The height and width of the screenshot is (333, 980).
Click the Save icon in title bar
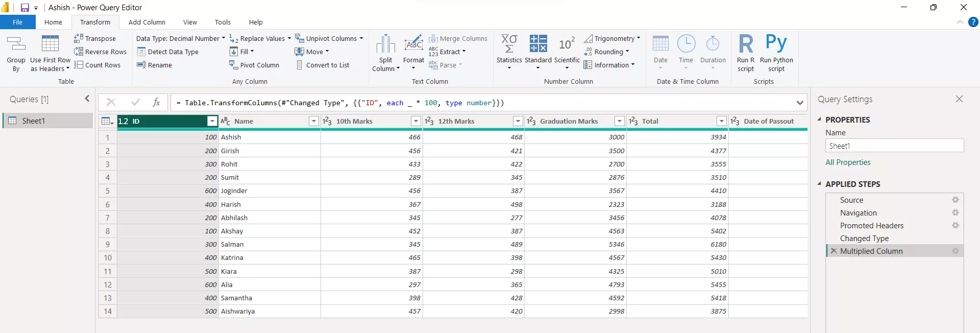24,8
